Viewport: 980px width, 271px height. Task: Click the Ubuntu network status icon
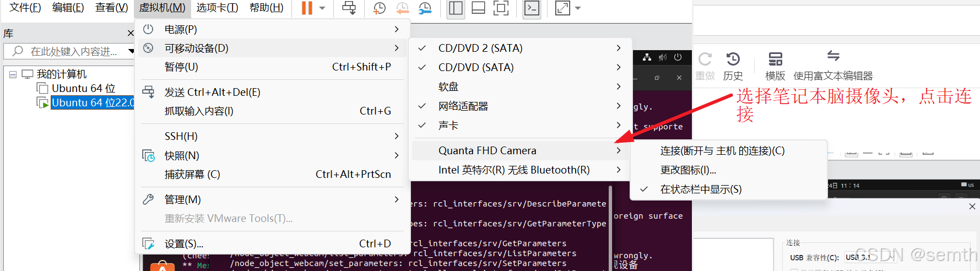(647, 57)
